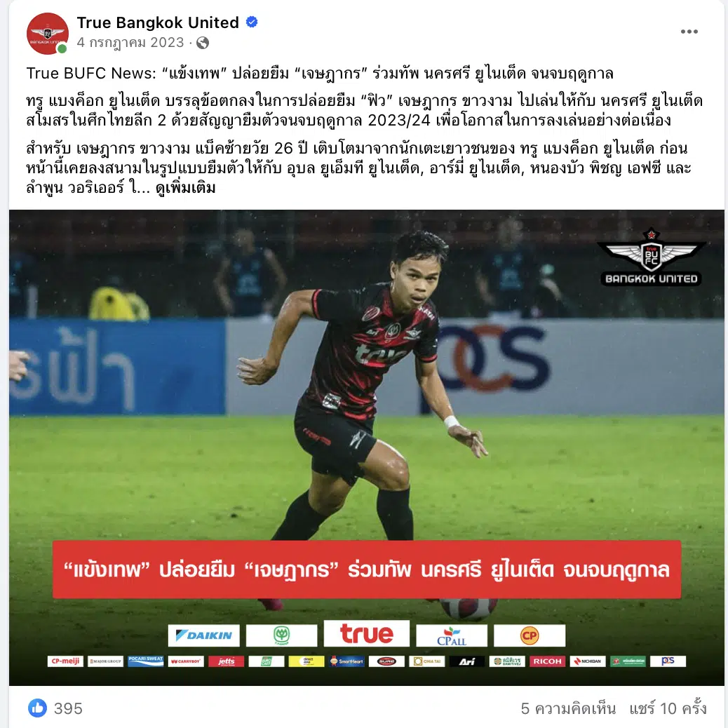
Task: Open the True Bangkok United profile picture
Action: pyautogui.click(x=48, y=34)
